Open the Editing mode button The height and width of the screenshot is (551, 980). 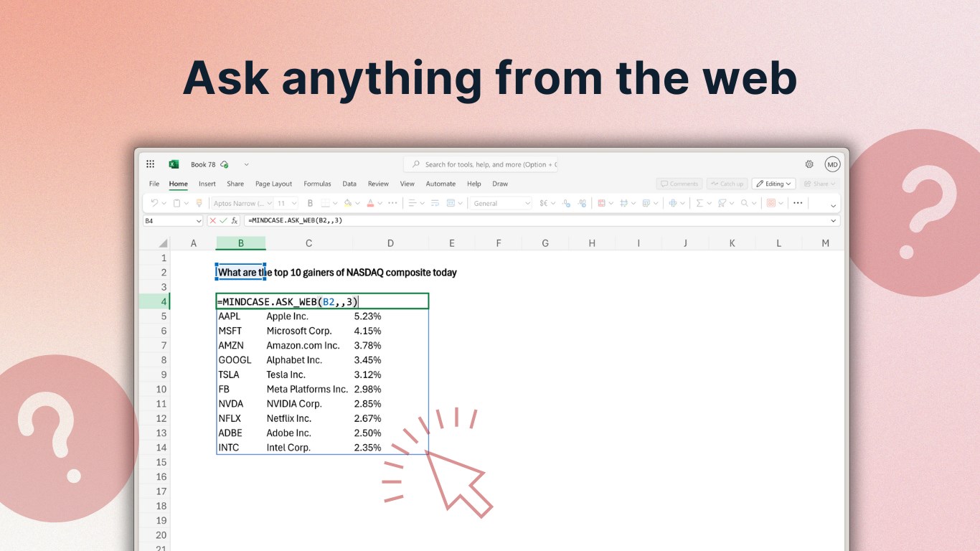click(x=773, y=184)
